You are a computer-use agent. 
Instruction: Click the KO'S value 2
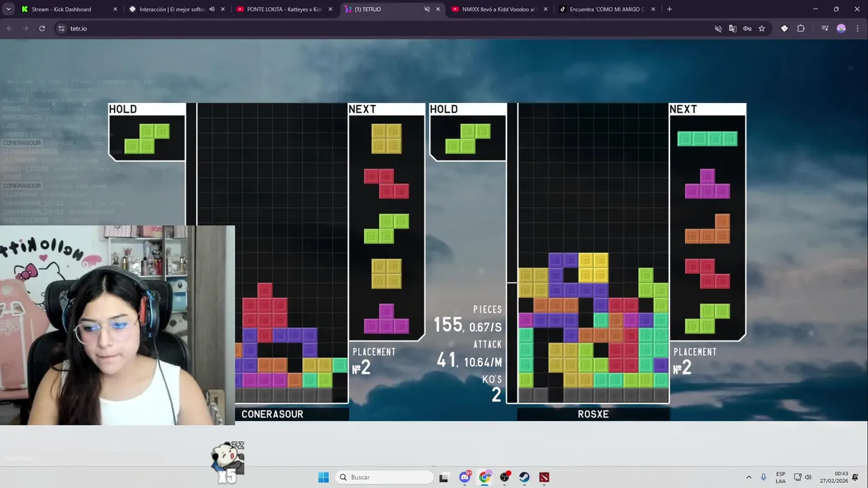496,395
